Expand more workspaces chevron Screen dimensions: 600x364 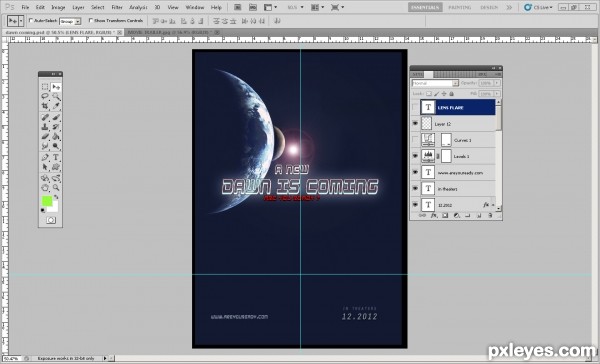click(x=509, y=7)
